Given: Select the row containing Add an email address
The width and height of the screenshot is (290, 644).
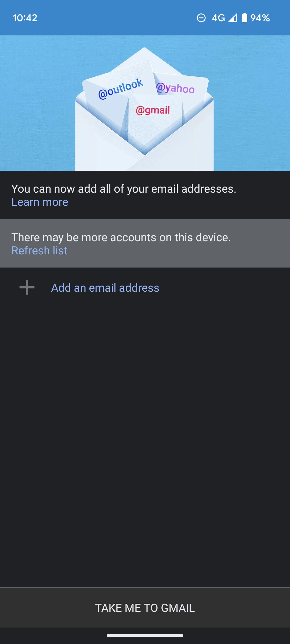Looking at the screenshot, I should [145, 287].
